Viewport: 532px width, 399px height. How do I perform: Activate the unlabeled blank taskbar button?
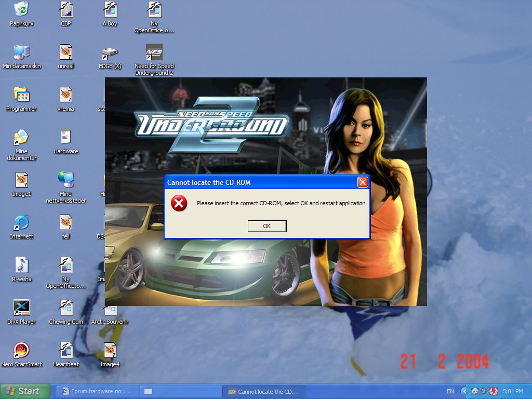[x=181, y=391]
